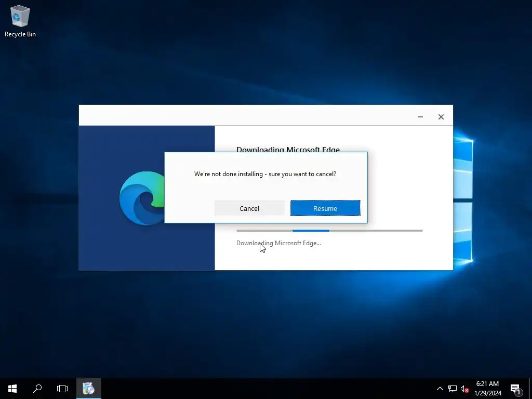532x399 pixels.
Task: Open Task View from the taskbar
Action: coord(62,389)
